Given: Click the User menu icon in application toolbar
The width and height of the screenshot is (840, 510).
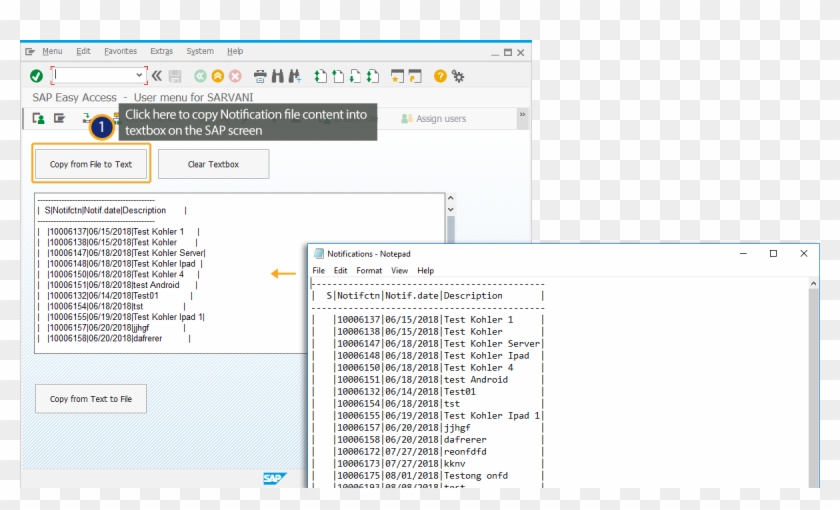Looking at the screenshot, I should coord(39,118).
